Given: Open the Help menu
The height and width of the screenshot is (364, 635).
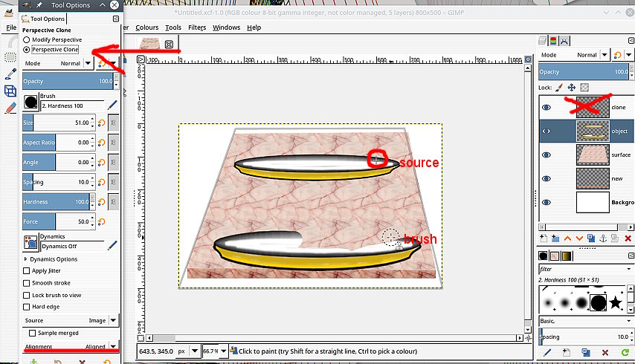Looking at the screenshot, I should click(254, 27).
